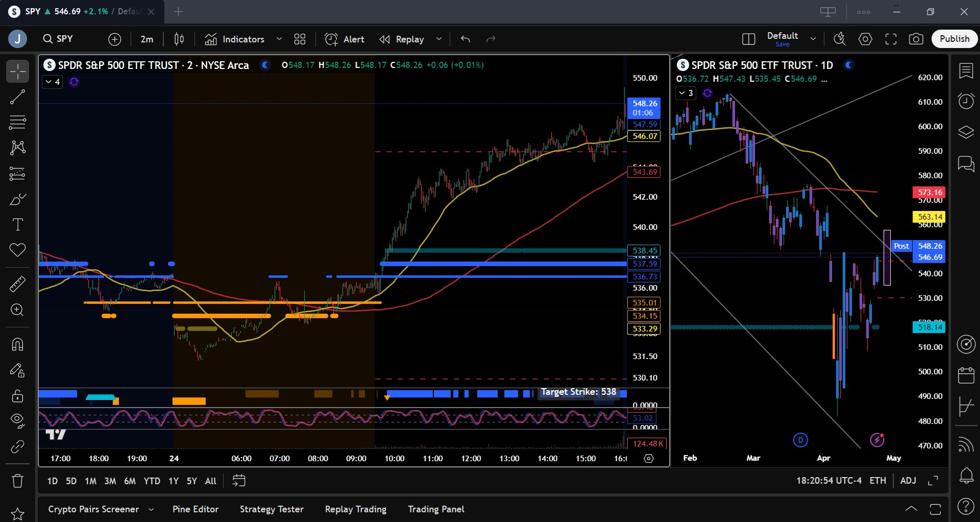
Task: Expand the indicators favorites dropdown arrow
Action: pos(279,39)
